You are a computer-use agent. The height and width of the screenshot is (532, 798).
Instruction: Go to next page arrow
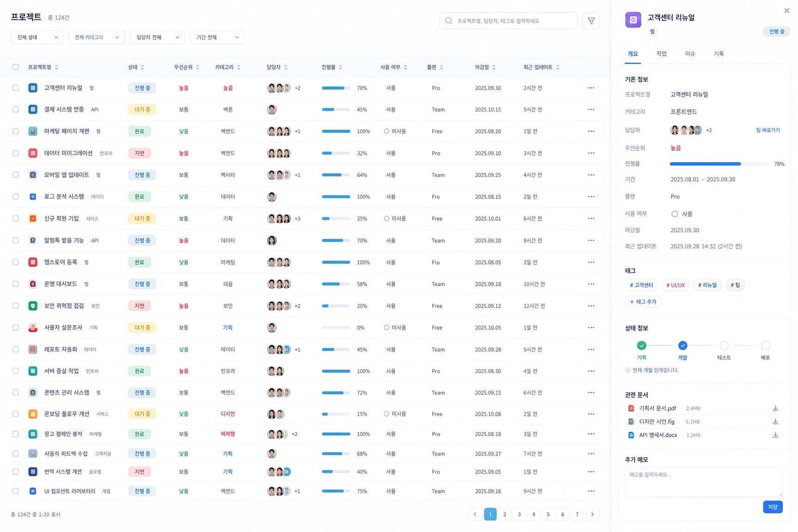[x=592, y=514]
